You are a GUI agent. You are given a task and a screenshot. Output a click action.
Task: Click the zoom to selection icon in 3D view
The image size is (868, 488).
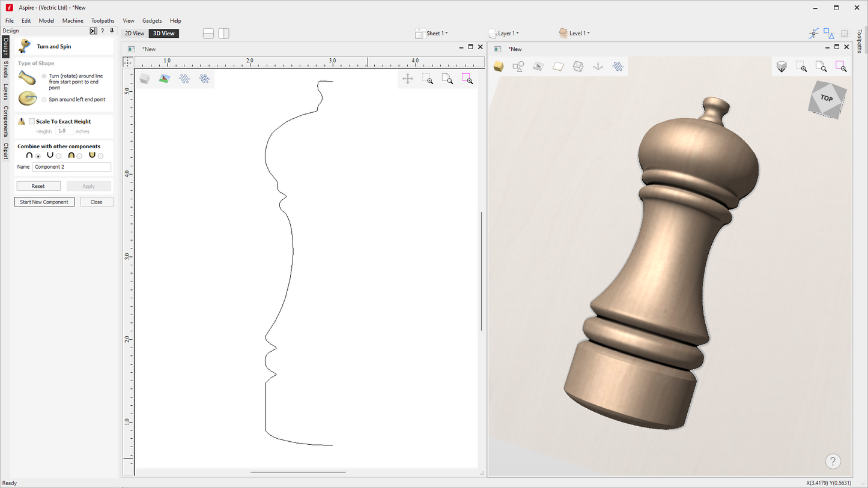(x=841, y=67)
